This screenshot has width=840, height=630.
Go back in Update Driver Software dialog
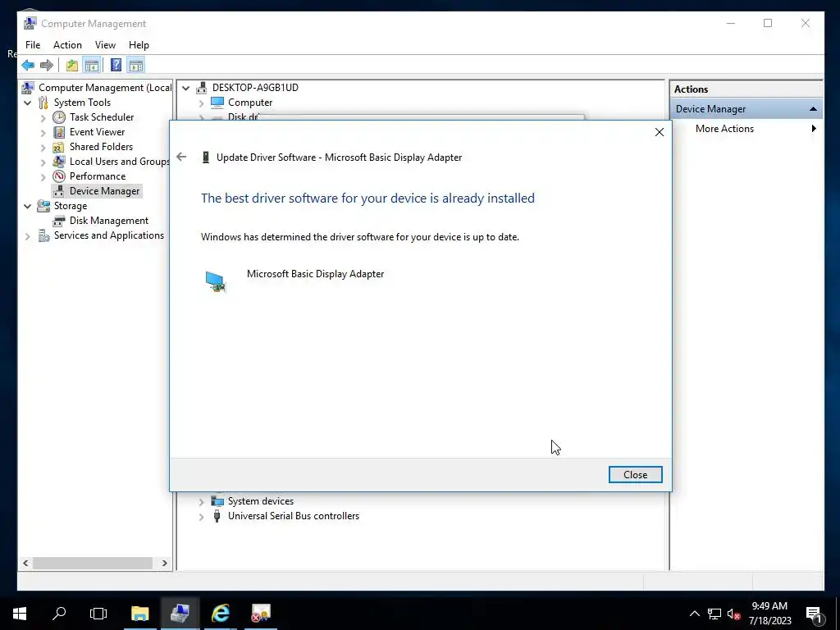point(181,157)
